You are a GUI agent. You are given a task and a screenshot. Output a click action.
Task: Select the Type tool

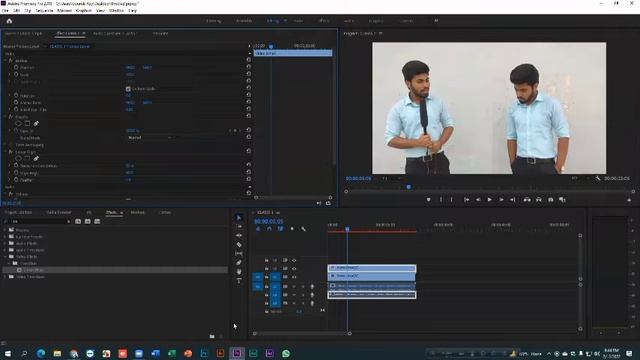point(239,280)
